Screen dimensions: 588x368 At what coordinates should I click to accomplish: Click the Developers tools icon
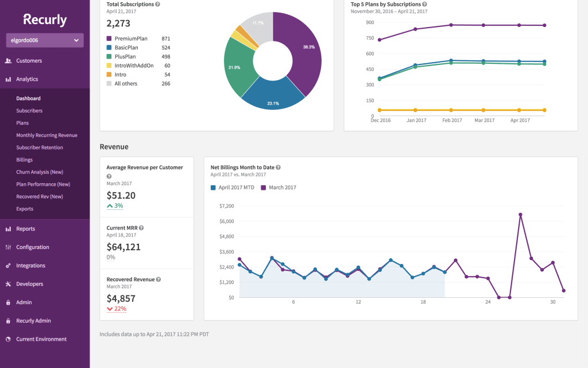coord(8,284)
